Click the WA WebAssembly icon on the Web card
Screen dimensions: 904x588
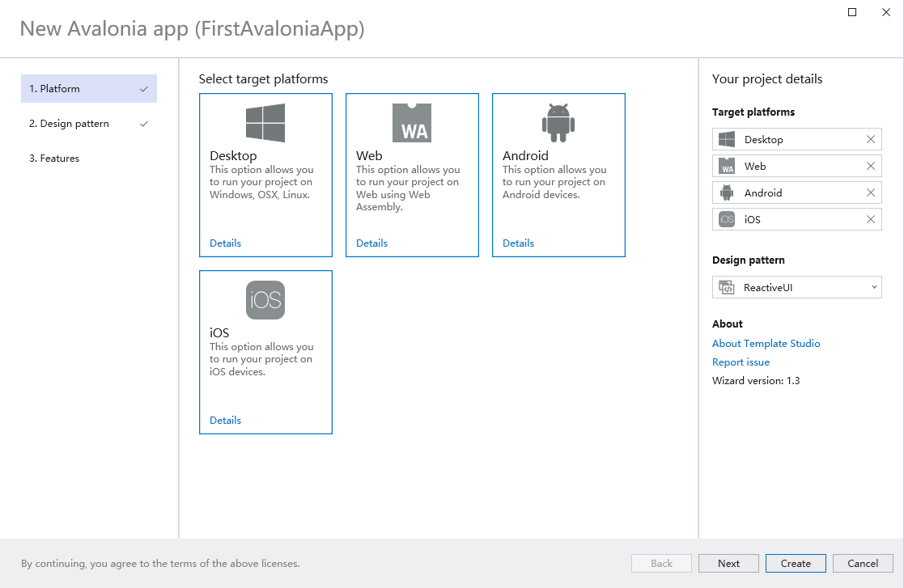tap(412, 123)
